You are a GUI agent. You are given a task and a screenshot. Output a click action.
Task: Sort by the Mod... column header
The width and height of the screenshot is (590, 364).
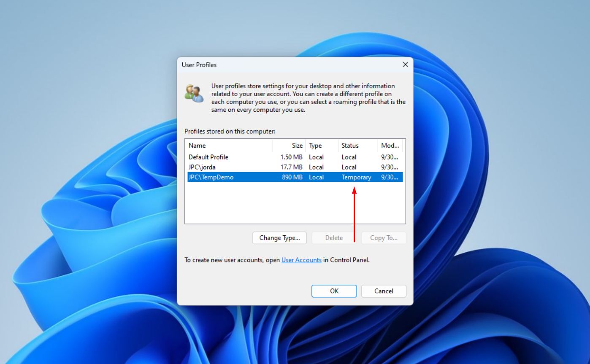[x=390, y=146]
